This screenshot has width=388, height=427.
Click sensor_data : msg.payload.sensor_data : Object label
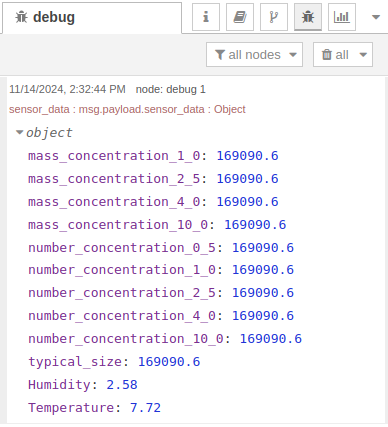tap(127, 109)
